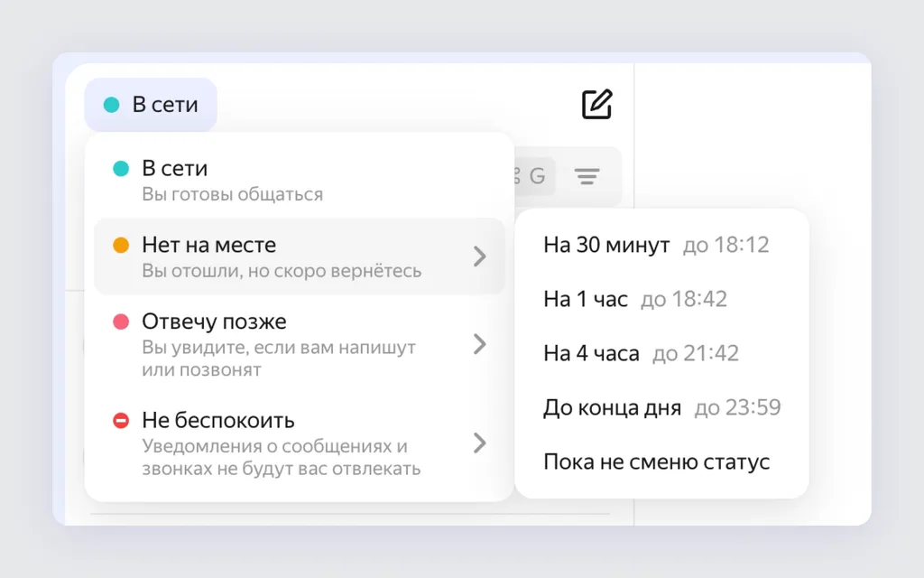Image resolution: width=924 pixels, height=578 pixels.
Task: Click the orange dot beside 'Нет на месте'
Action: pos(121,245)
